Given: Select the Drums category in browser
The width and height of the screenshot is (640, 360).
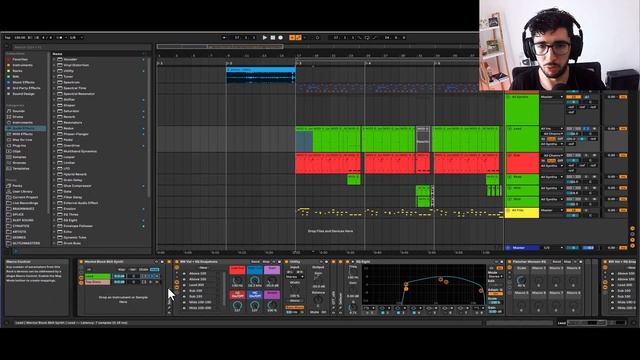Looking at the screenshot, I should 18,117.
